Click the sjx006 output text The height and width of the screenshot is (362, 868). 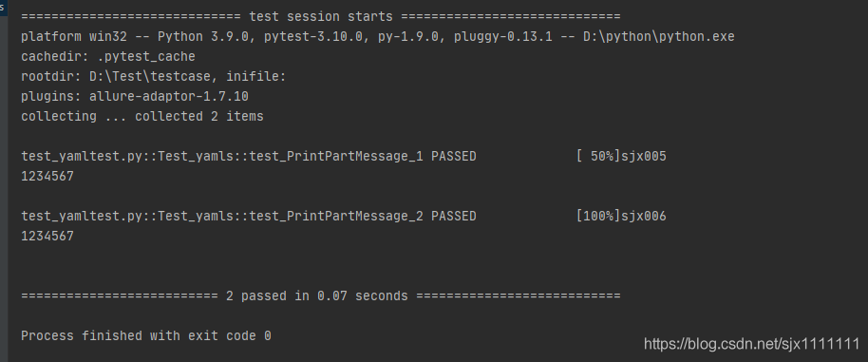(x=643, y=216)
